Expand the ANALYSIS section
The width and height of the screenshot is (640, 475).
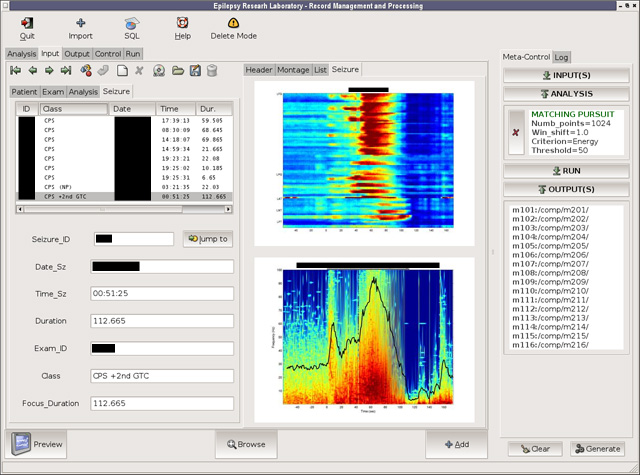point(567,94)
